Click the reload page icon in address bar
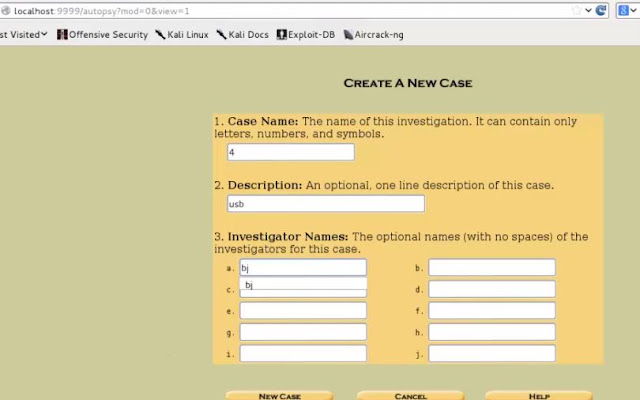Screen dimensions: 640x400 (x=600, y=10)
